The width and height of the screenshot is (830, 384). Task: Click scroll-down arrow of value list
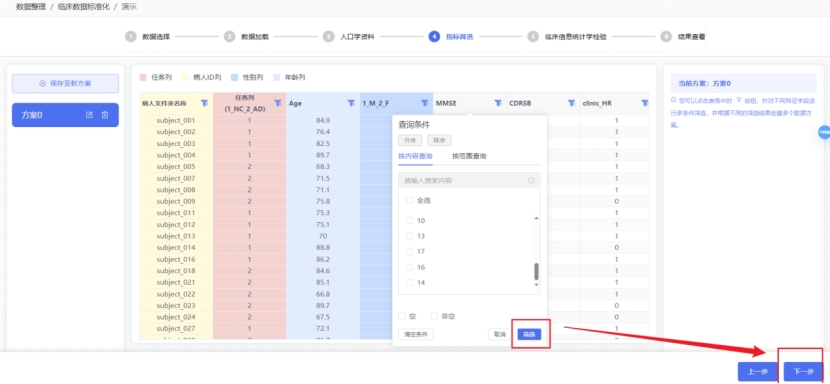(x=536, y=285)
